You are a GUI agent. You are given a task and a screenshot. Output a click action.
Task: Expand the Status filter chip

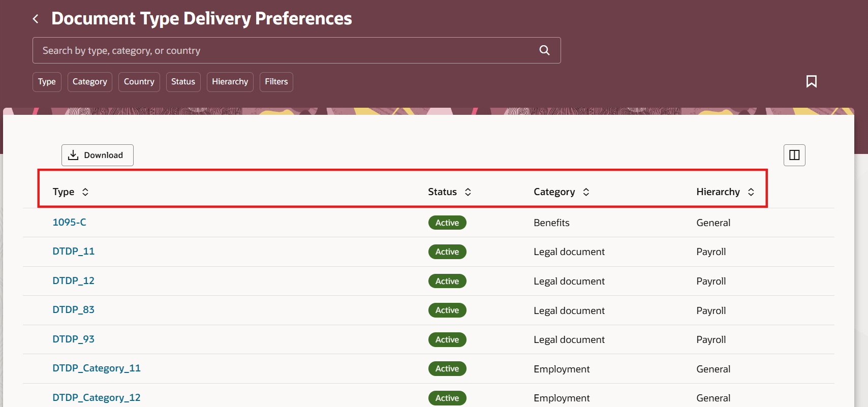tap(183, 82)
